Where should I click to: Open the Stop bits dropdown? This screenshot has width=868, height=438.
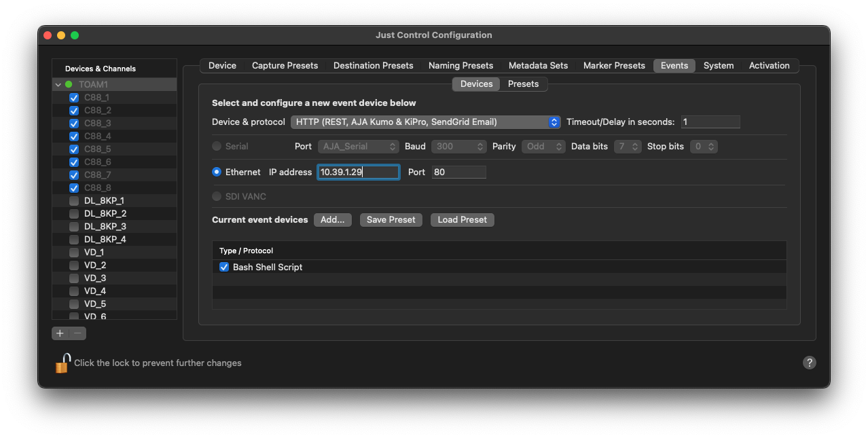coord(704,147)
